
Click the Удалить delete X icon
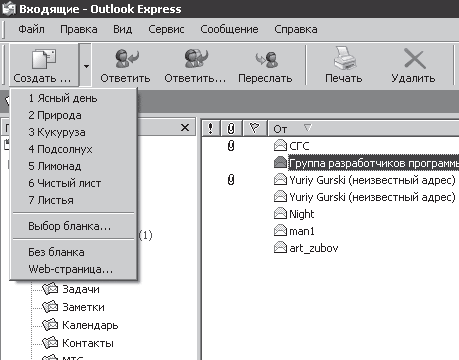(x=414, y=58)
